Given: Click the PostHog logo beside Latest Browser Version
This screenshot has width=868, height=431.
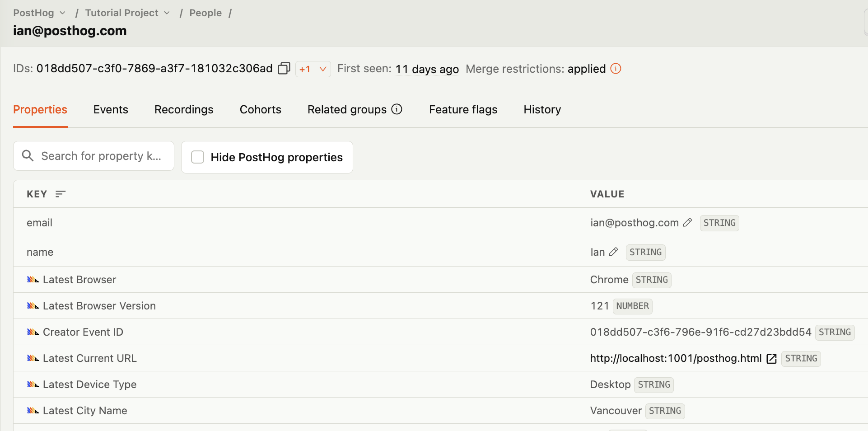Looking at the screenshot, I should (33, 306).
